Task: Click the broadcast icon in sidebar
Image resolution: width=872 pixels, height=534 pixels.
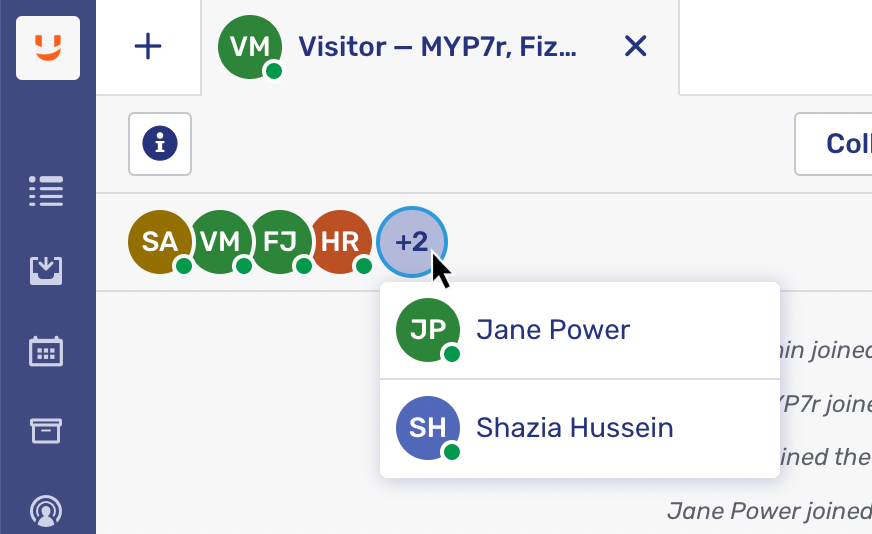Action: (46, 510)
